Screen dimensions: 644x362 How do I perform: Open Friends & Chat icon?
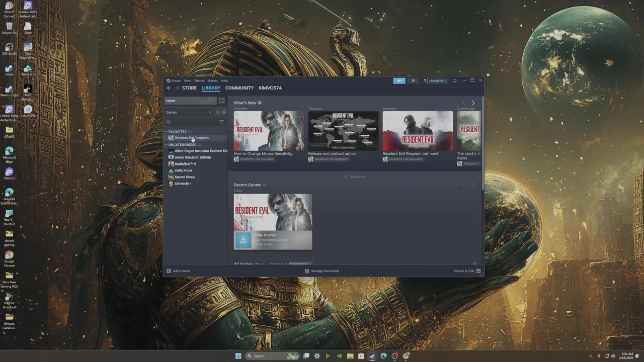coord(478,271)
